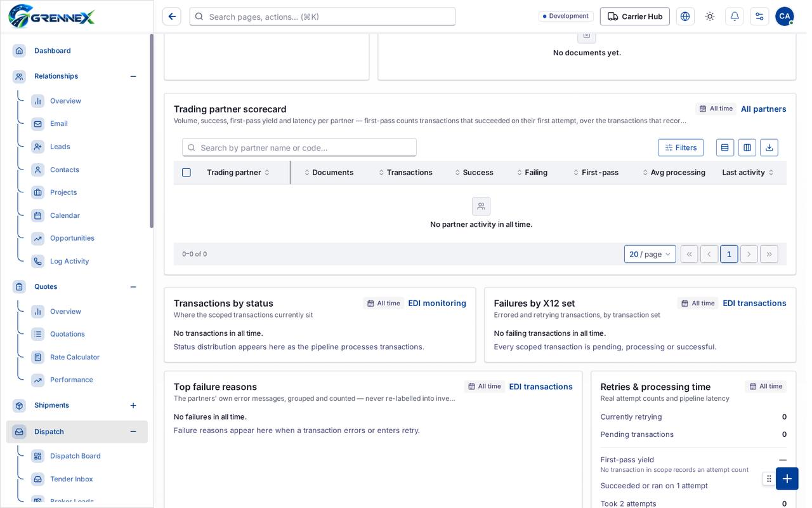Open Log Activity in the sidebar
Viewport: 812px width, 508px height.
[x=69, y=262]
